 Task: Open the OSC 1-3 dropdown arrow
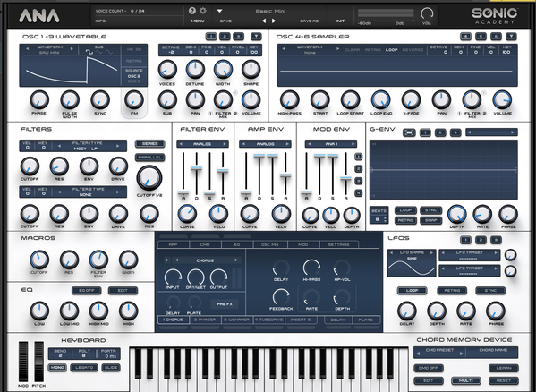tap(256, 36)
